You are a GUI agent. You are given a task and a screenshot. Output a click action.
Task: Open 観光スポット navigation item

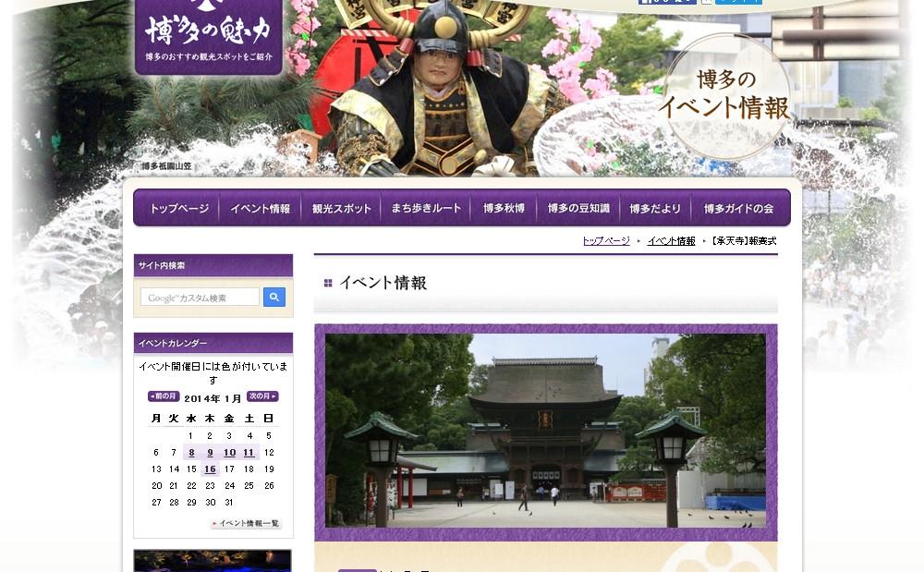point(341,209)
